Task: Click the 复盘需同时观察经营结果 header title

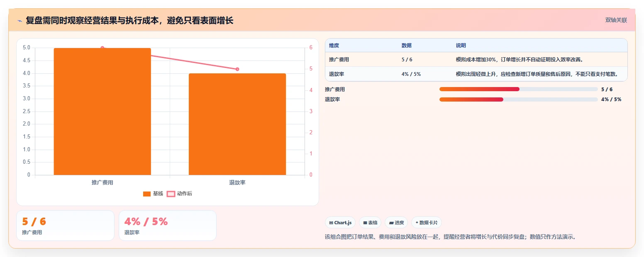Action: point(129,20)
